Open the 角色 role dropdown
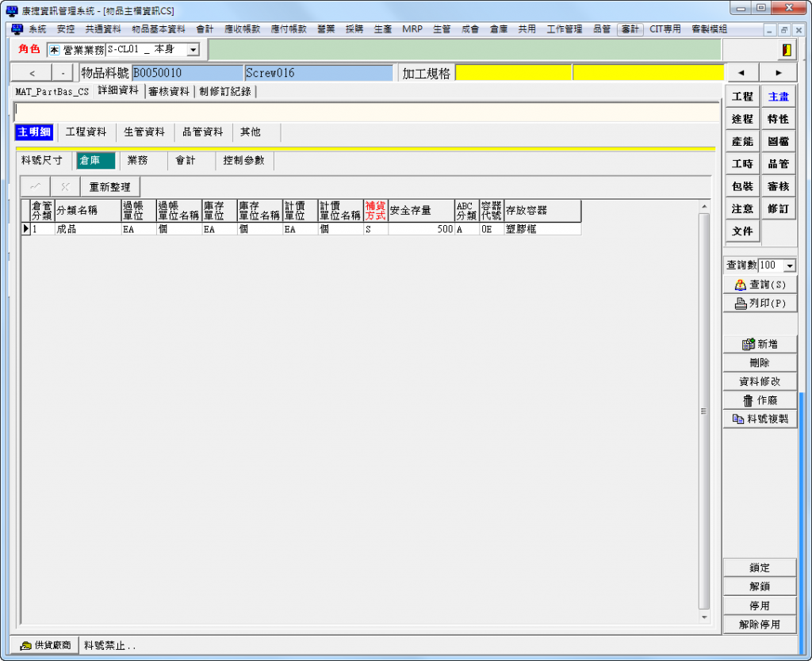This screenshot has width=812, height=661. (x=193, y=50)
